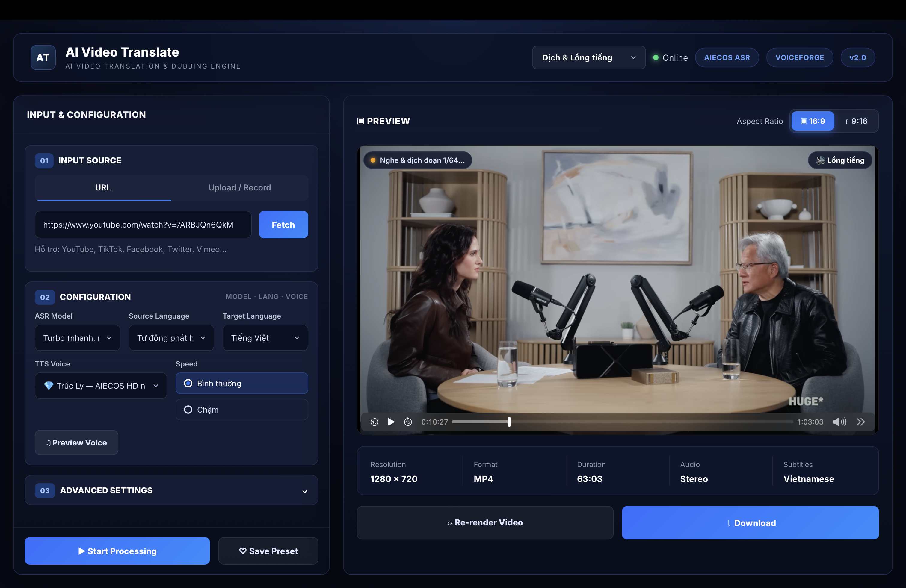906x588 pixels.
Task: Click the Preview Voice button
Action: [x=76, y=442]
